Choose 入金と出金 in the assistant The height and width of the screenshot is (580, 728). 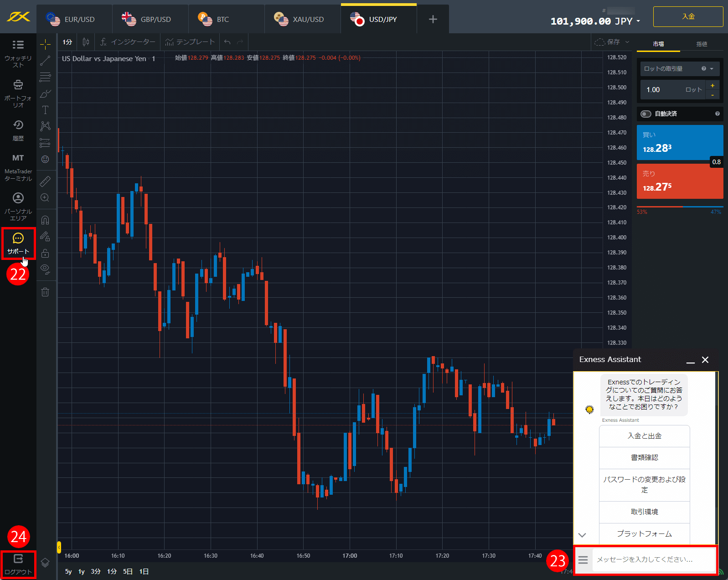(645, 436)
